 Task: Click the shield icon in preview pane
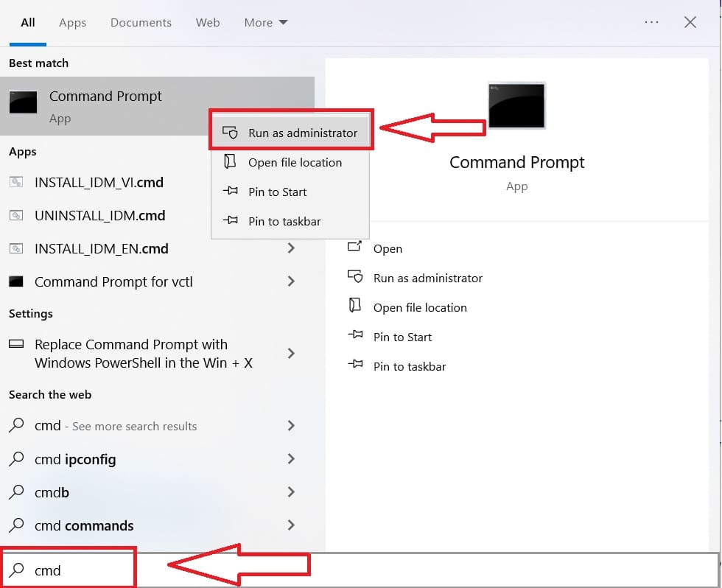tap(355, 276)
